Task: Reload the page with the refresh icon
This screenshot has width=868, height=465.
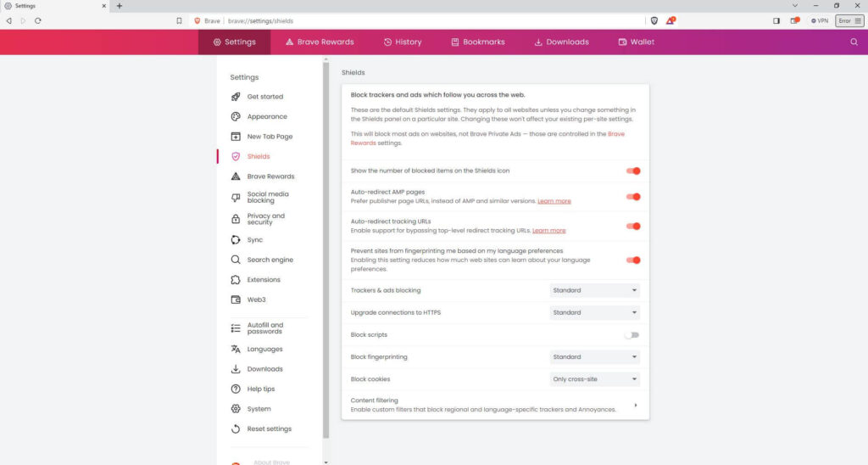Action: pyautogui.click(x=37, y=20)
